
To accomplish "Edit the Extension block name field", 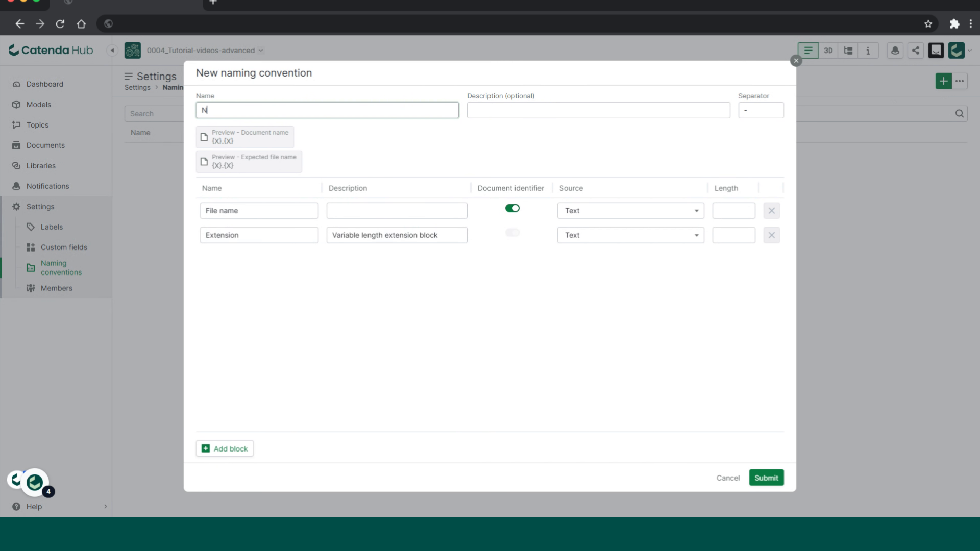I will (259, 235).
